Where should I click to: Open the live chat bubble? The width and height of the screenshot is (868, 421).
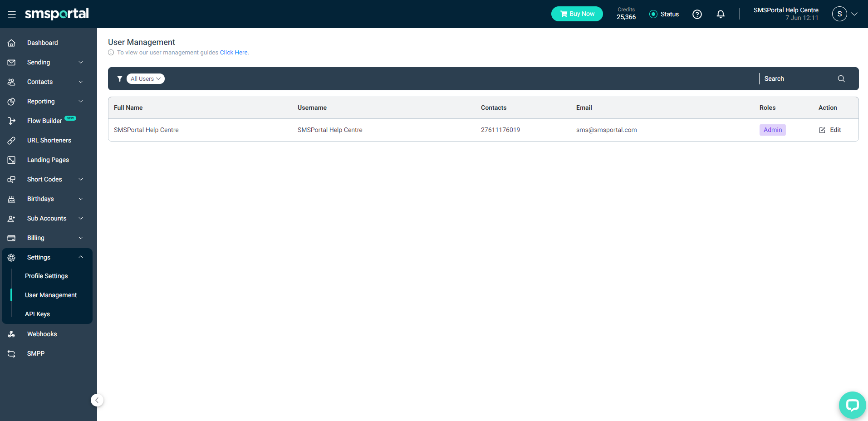(x=853, y=405)
